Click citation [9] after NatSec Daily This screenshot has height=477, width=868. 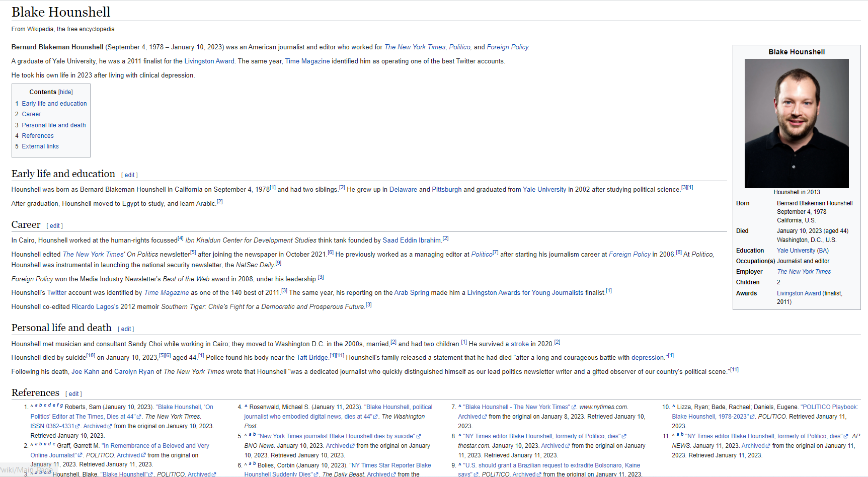(278, 263)
